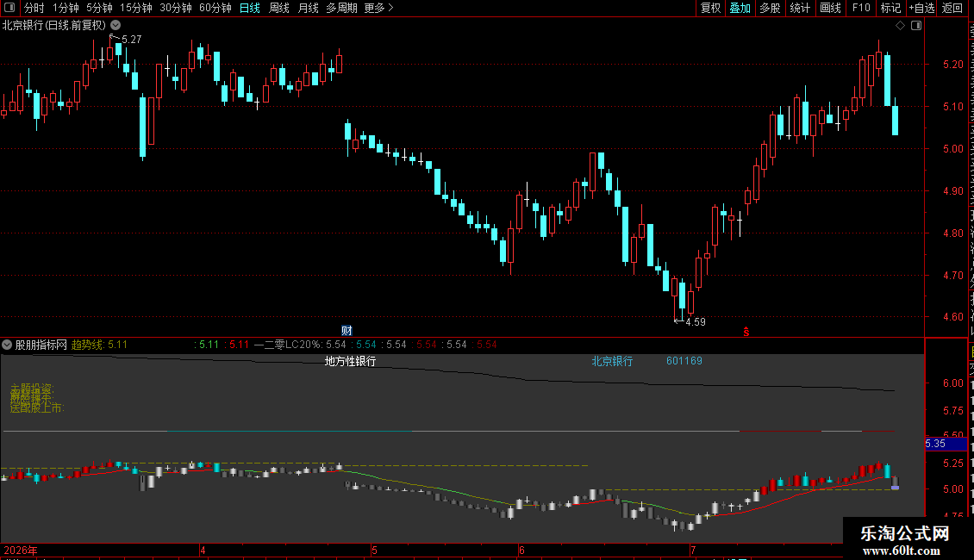The height and width of the screenshot is (560, 974).
Task: Switch to 分时 intraday view
Action: pos(34,8)
